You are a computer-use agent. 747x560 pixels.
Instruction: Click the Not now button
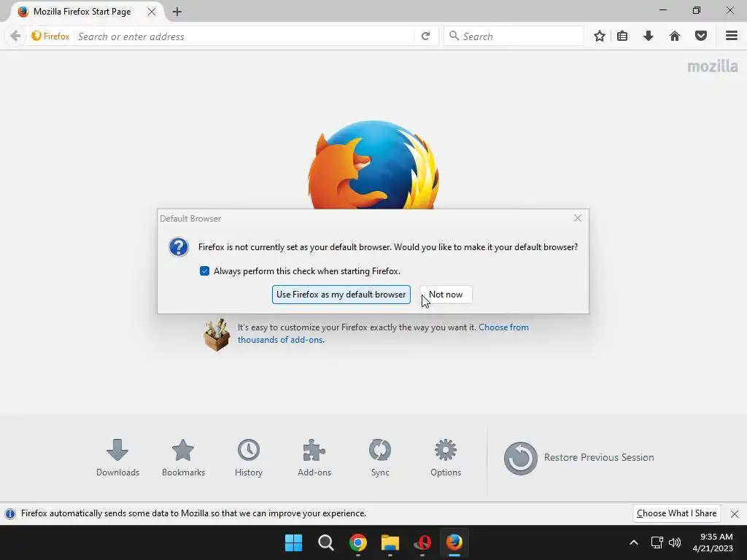[446, 295]
